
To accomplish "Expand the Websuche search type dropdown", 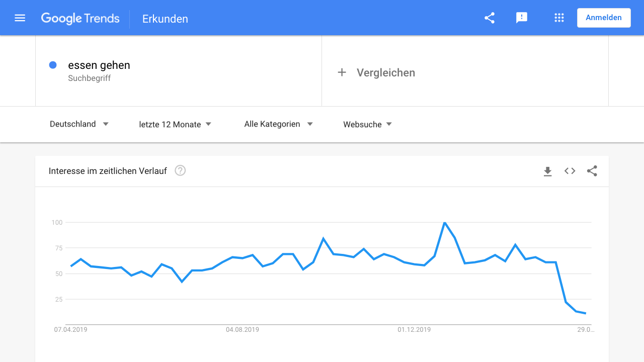I will pos(368,124).
